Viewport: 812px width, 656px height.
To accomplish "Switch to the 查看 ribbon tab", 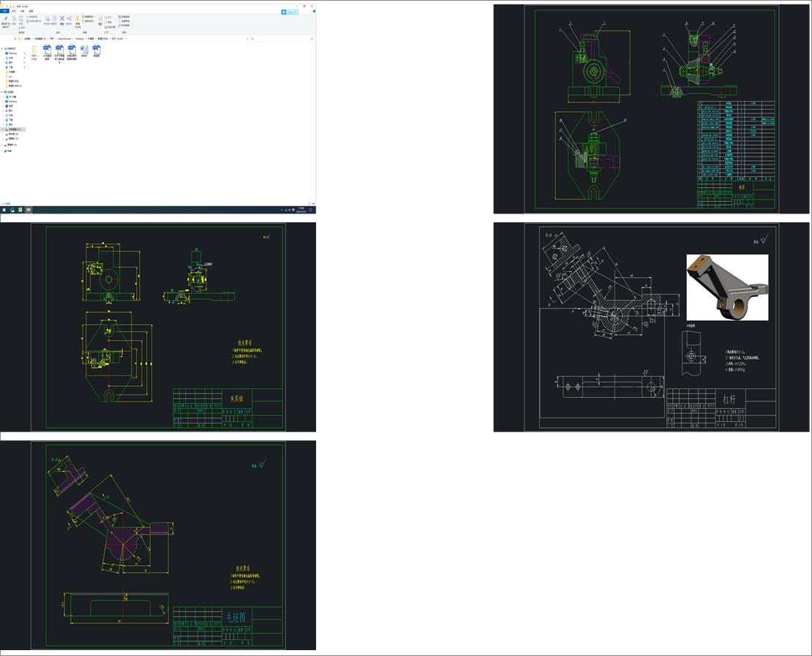I will [x=31, y=11].
